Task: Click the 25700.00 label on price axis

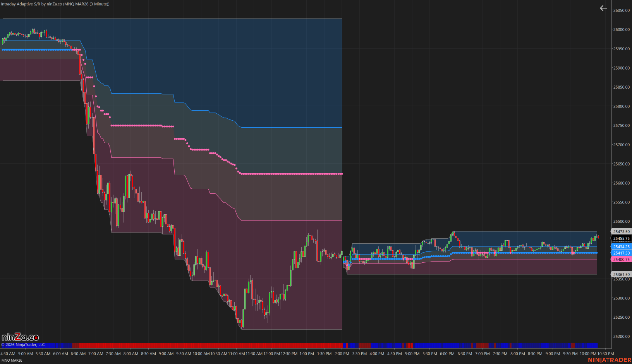Action: tap(621, 145)
